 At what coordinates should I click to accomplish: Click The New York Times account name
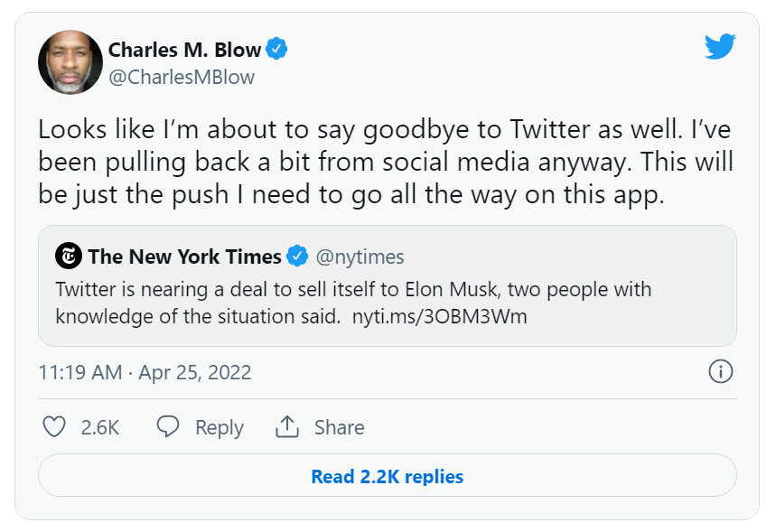[184, 257]
